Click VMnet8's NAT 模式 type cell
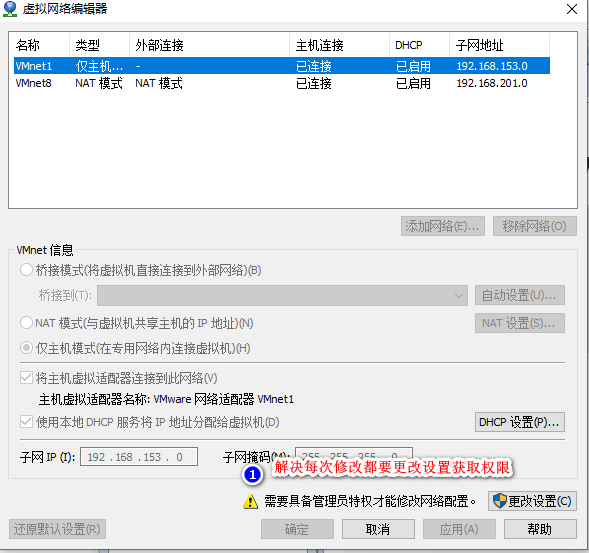This screenshot has height=553, width=589. [99, 83]
